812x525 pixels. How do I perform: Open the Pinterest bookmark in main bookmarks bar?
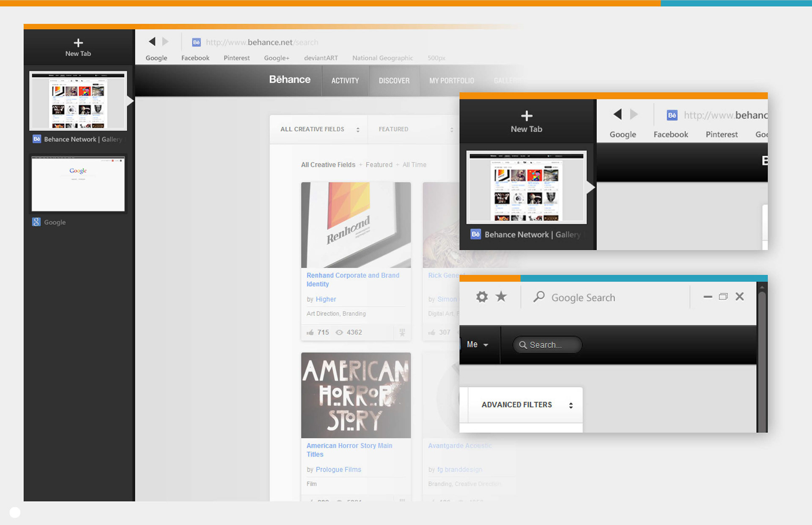coord(236,58)
